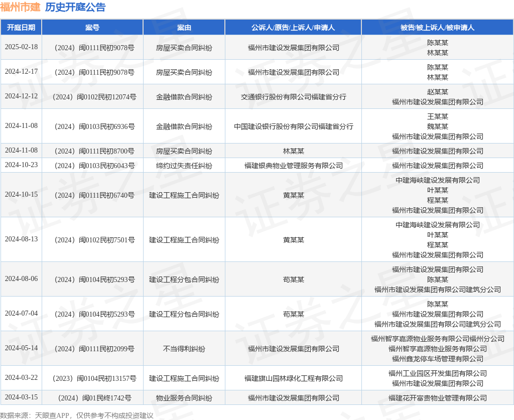Click the 数据来源 天眼查APP footer note
Viewport: 514px width, 420px height.
(77, 415)
